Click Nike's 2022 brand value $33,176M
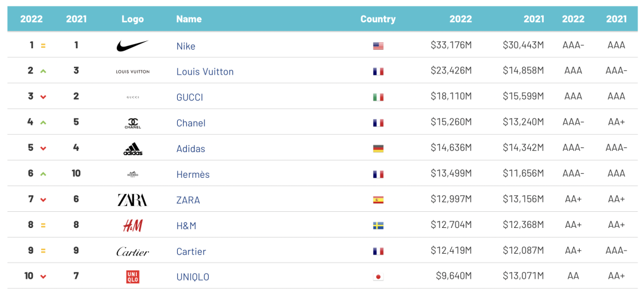The height and width of the screenshot is (293, 644). 451,45
